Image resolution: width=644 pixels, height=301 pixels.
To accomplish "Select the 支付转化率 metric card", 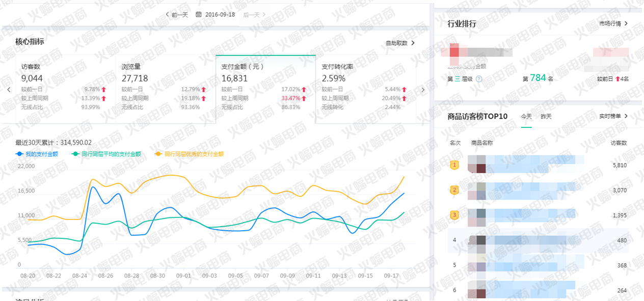I will point(366,89).
